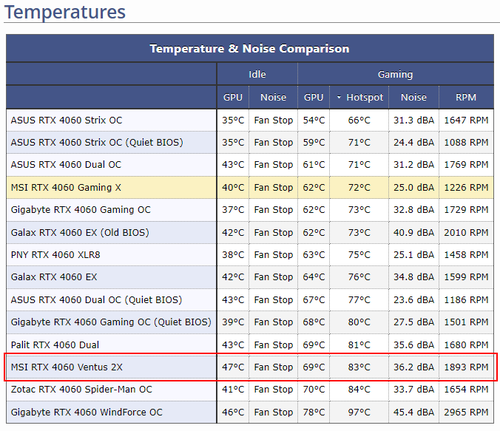Image resolution: width=500 pixels, height=431 pixels.
Task: Select the Hotspot column header
Action: pos(359,97)
